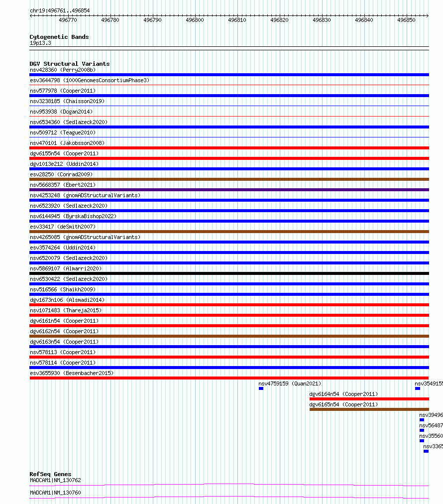Click the dgv1673n106 (Alsmadi2014) label

[x=67, y=300]
